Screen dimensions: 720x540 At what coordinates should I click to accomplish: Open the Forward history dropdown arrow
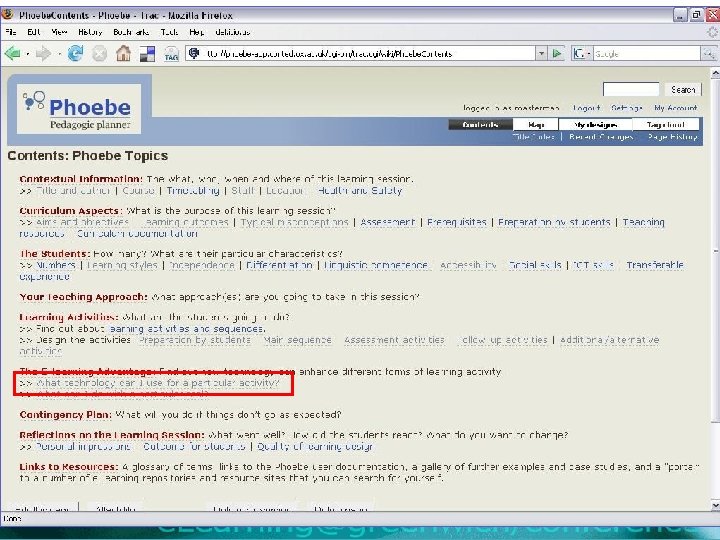(x=59, y=54)
